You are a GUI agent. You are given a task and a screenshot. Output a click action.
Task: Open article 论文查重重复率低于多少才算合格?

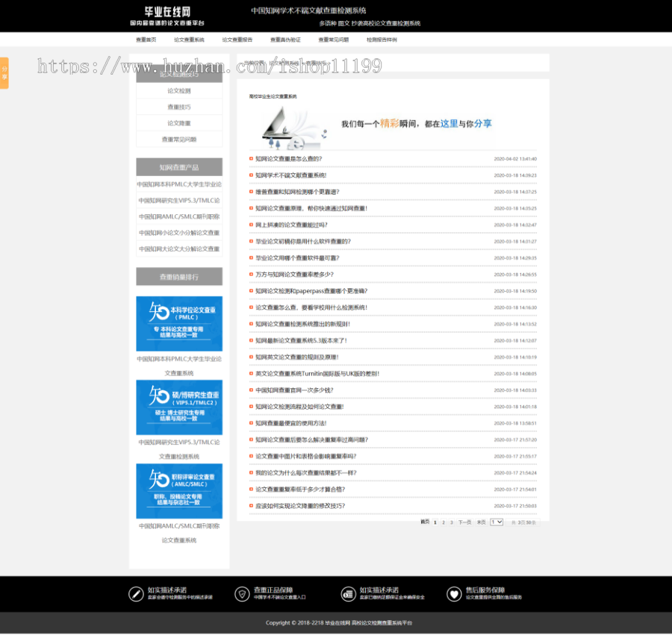pyautogui.click(x=300, y=490)
